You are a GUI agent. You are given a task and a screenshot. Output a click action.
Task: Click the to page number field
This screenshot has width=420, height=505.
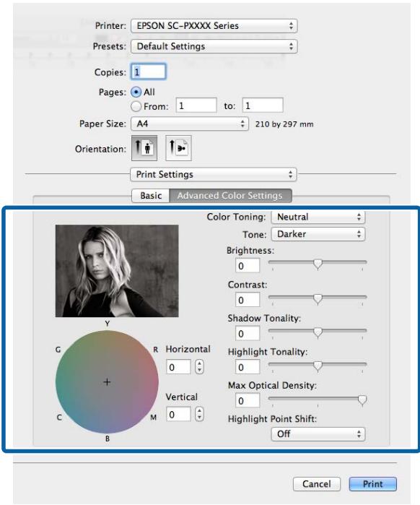pos(263,105)
